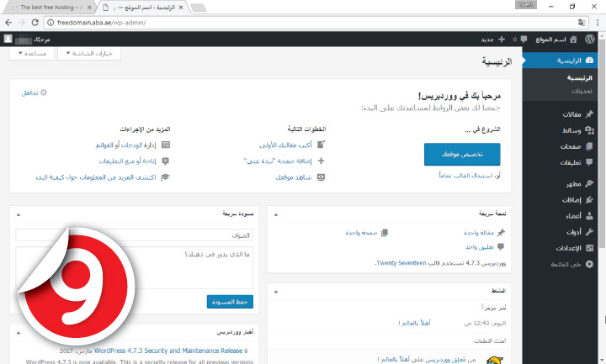Click the add About page plus icon
This screenshot has width=606, height=364.
click(x=322, y=161)
